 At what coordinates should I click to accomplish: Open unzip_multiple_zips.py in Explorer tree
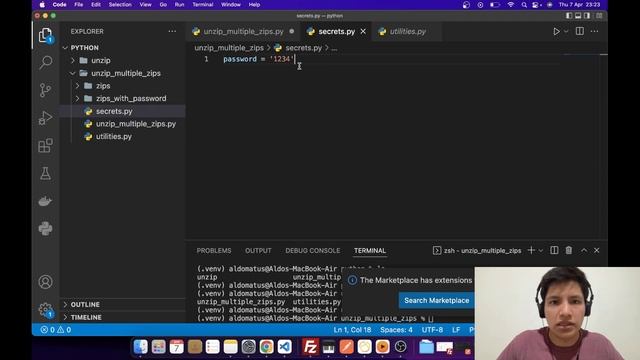136,124
